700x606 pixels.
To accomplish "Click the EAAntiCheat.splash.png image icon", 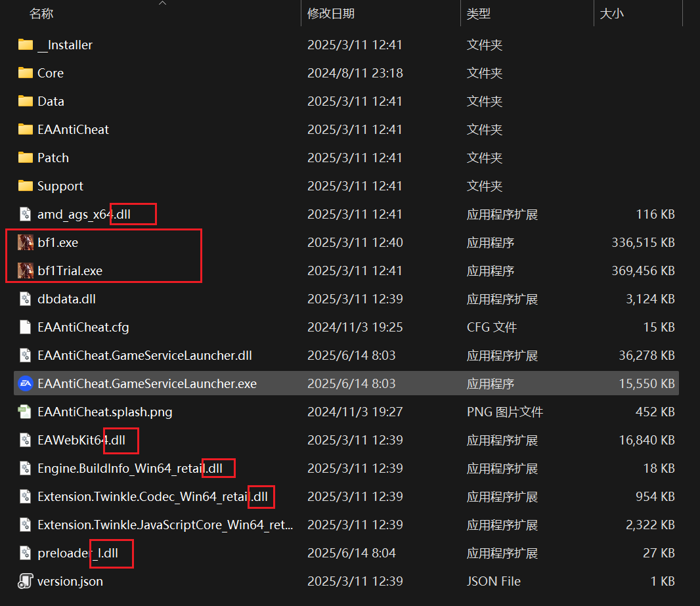I will pyautogui.click(x=25, y=412).
